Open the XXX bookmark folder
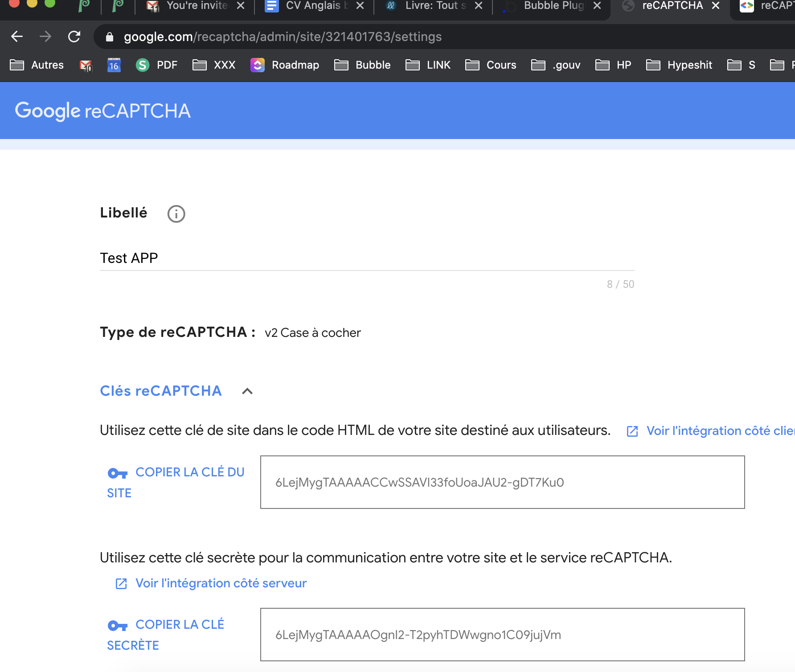The height and width of the screenshot is (672, 795). click(214, 65)
